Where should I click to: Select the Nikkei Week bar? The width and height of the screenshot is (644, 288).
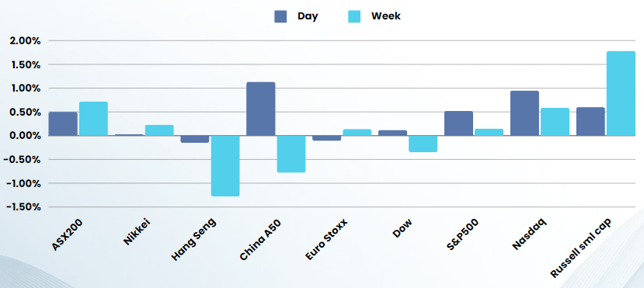(x=159, y=130)
